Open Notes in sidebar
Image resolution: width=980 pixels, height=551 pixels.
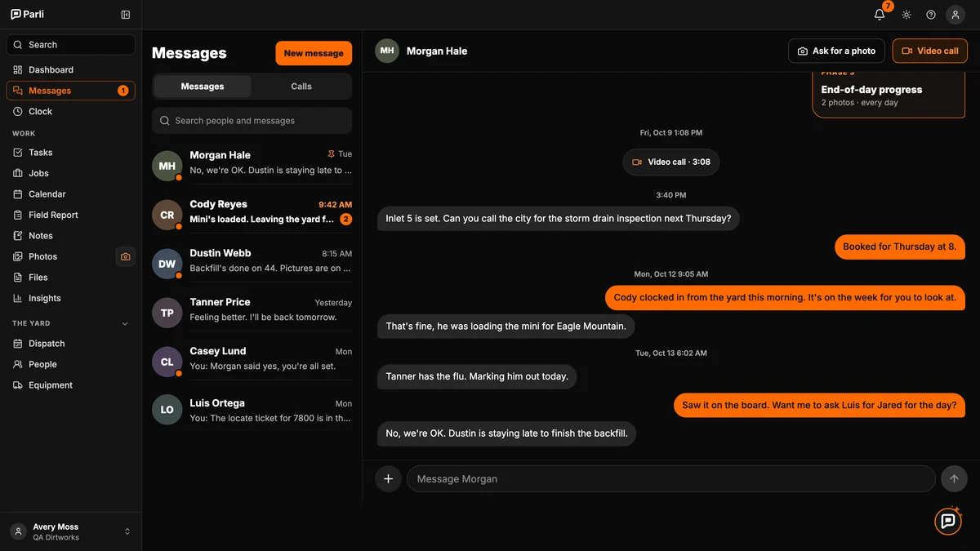pos(71,236)
